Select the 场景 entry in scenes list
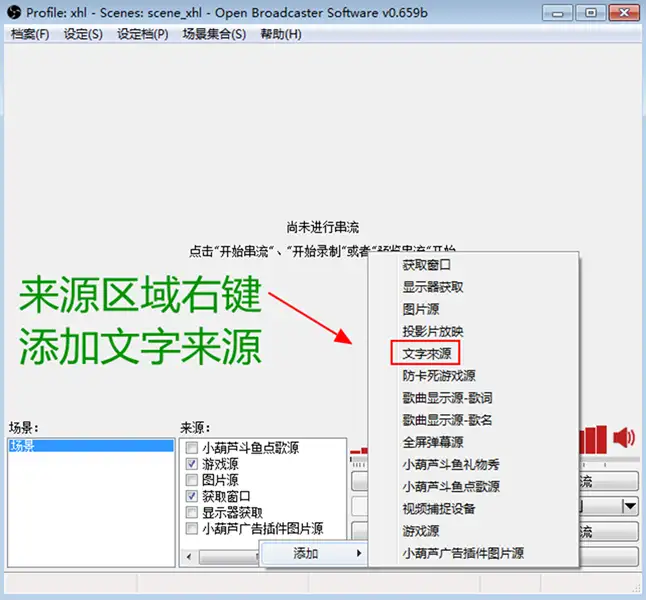Screen dimensions: 646x600 (91, 446)
